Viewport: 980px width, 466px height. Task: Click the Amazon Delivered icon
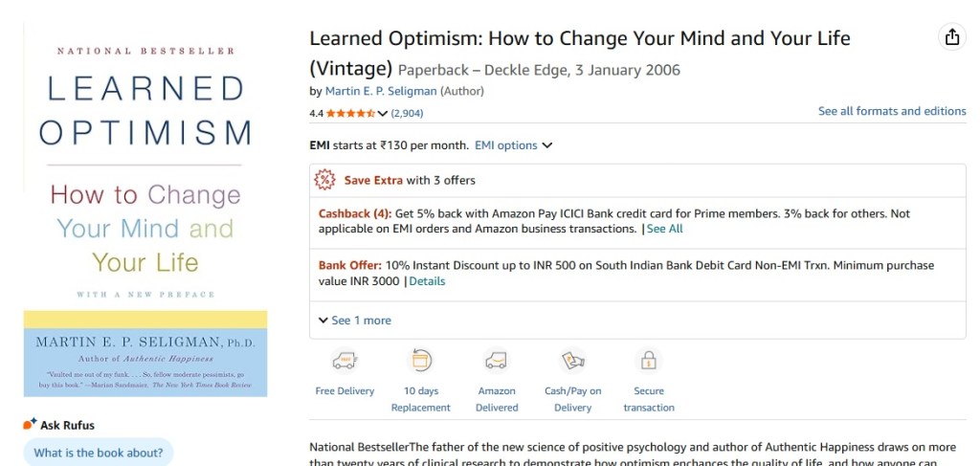(x=497, y=361)
